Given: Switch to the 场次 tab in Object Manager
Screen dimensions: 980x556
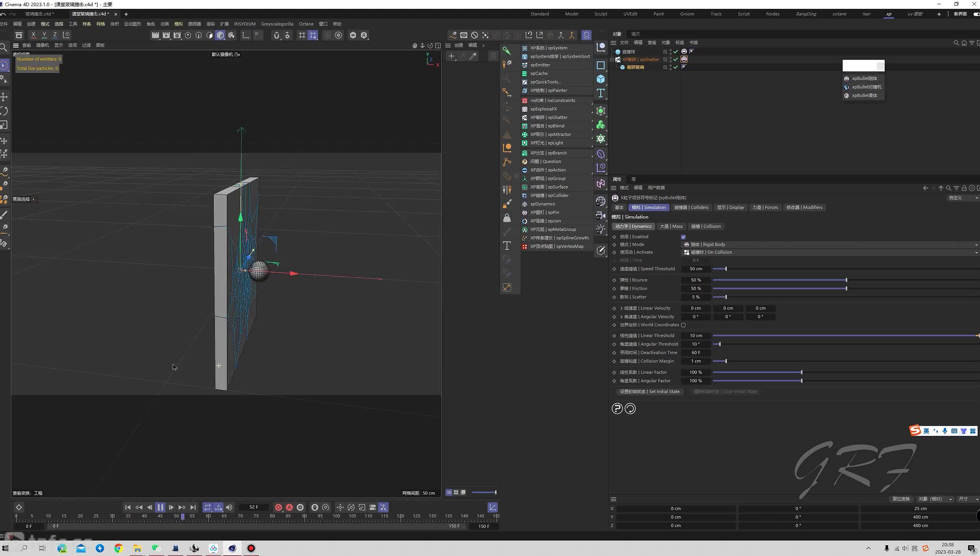Looking at the screenshot, I should pyautogui.click(x=635, y=34).
